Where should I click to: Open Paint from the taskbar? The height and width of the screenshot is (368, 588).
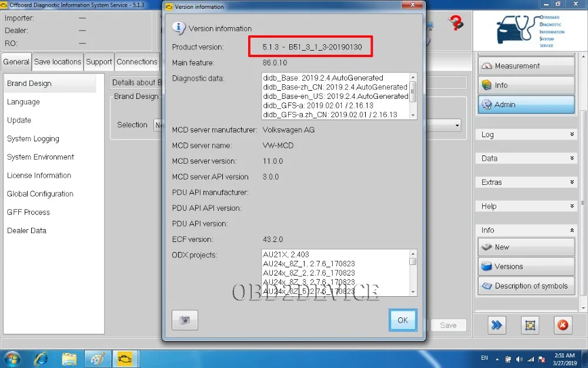[98, 359]
